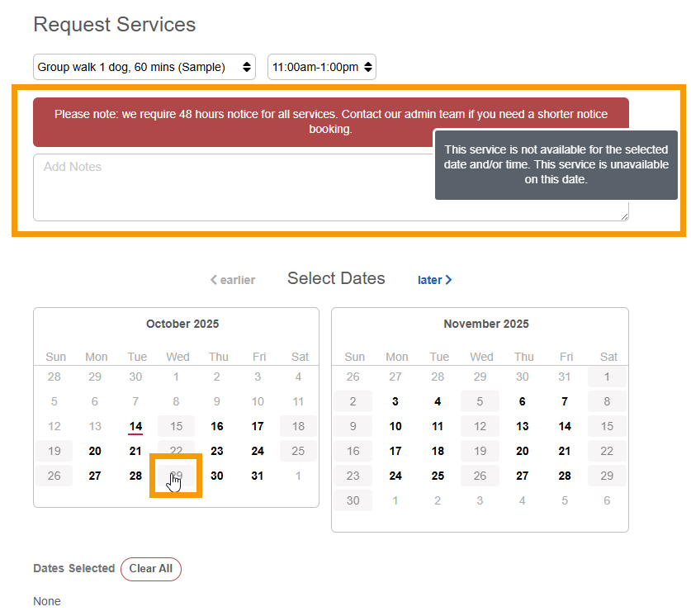Image resolution: width=691 pixels, height=616 pixels.
Task: Select October 14 on the calendar
Action: click(x=135, y=426)
